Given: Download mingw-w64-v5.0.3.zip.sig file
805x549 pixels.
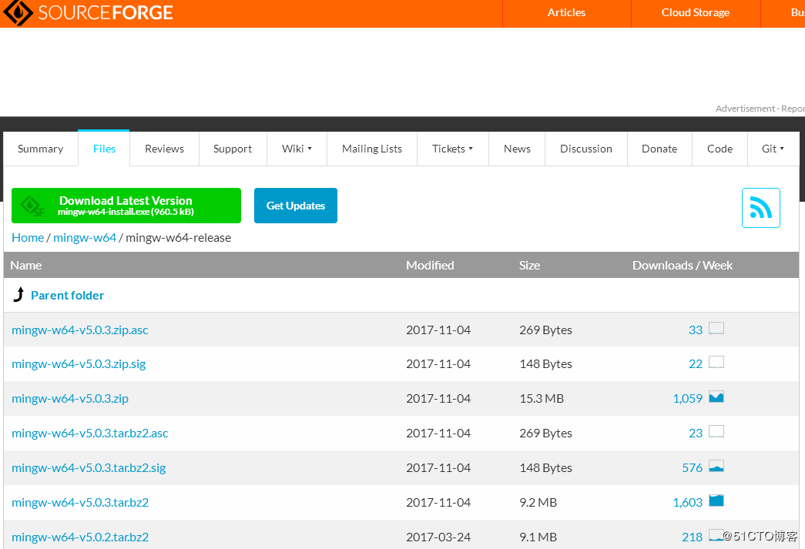Looking at the screenshot, I should coord(79,364).
